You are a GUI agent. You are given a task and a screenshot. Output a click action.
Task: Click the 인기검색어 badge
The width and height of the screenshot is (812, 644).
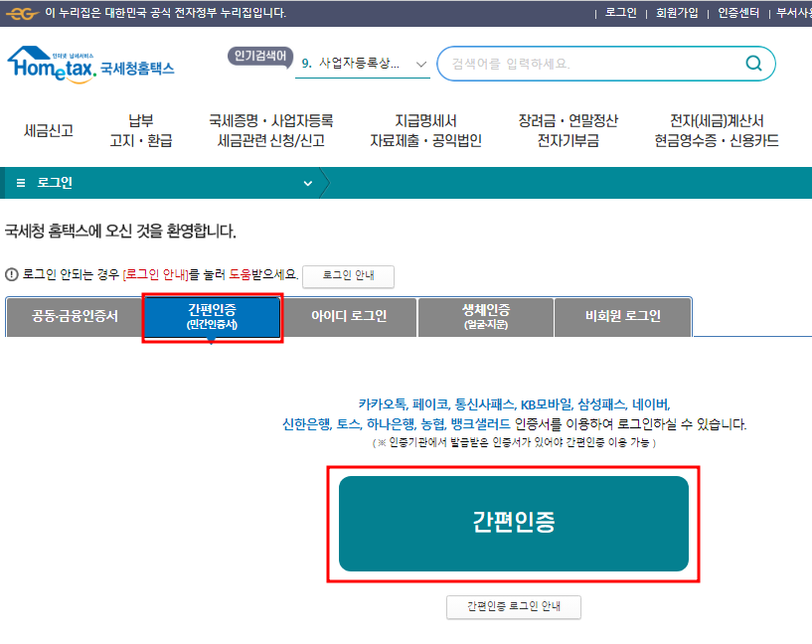[x=260, y=56]
